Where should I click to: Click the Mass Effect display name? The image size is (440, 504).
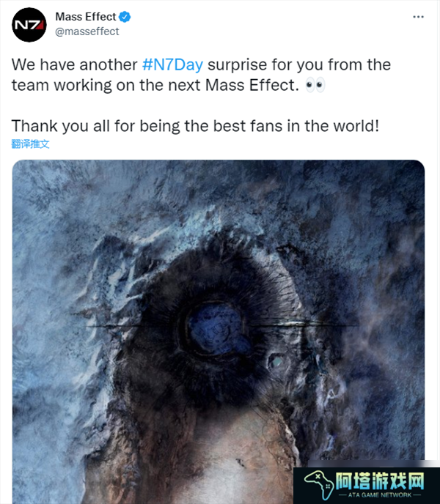[86, 17]
